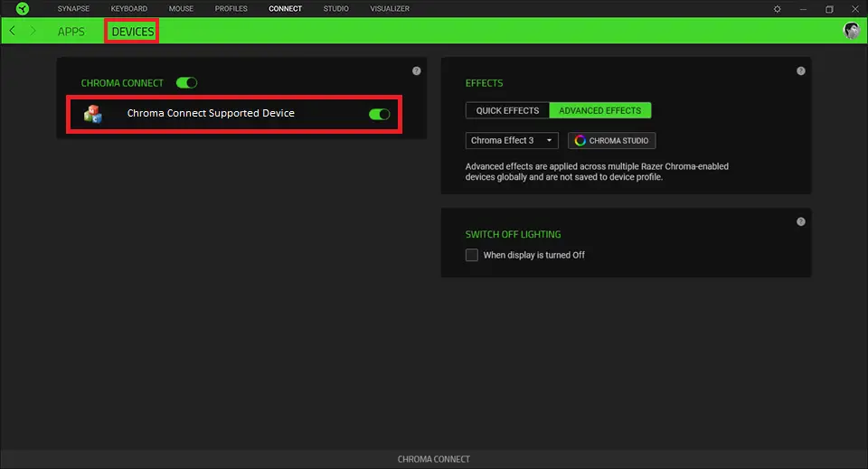
Task: Go forward with the right arrow
Action: click(33, 31)
